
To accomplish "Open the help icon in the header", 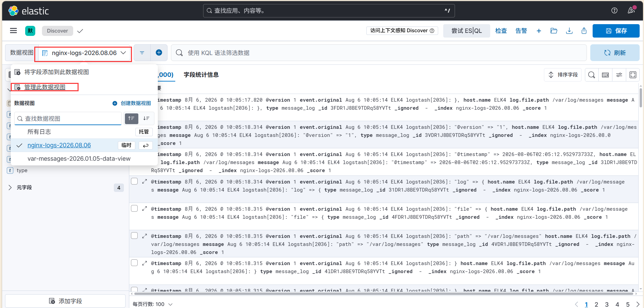I will (x=614, y=11).
